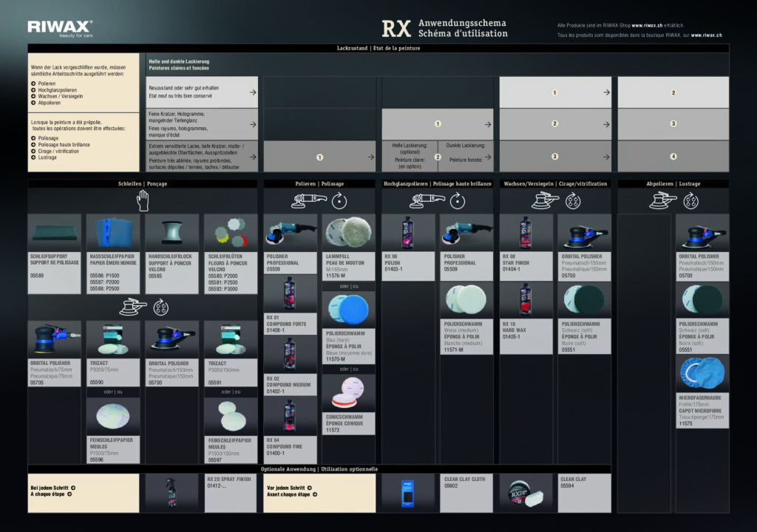
Task: Click the arrow in the 'Feine Kratzer, Hologramme' row
Action: [x=253, y=123]
